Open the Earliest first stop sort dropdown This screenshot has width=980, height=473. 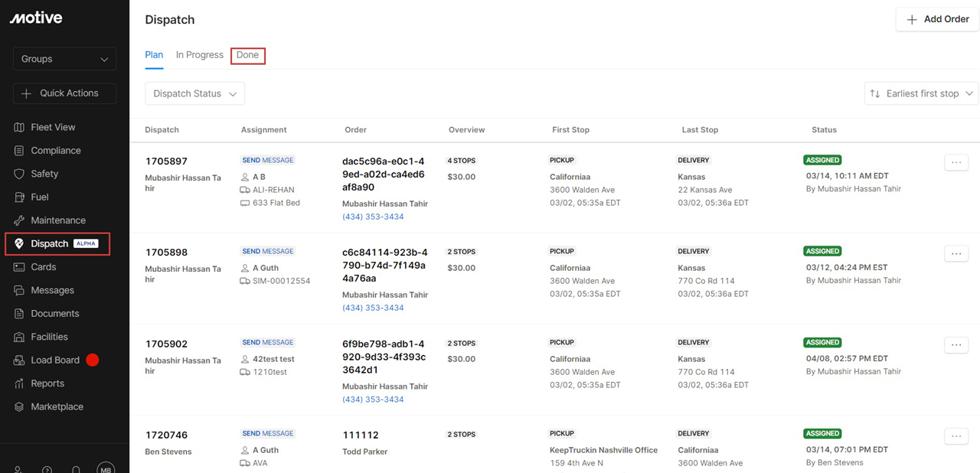pos(921,93)
